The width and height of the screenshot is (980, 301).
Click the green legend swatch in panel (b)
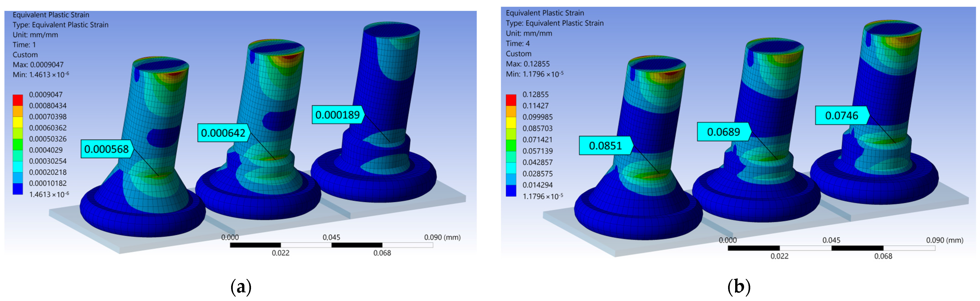click(x=511, y=145)
